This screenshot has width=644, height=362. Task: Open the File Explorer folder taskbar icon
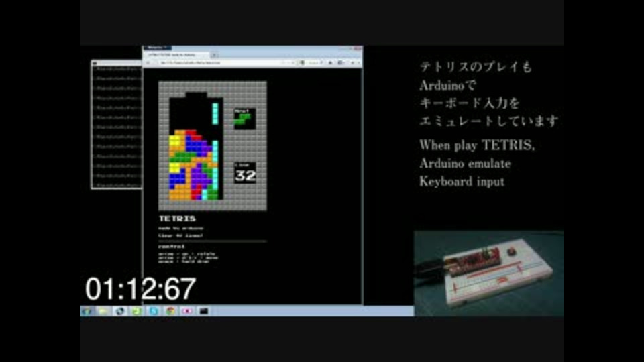pos(103,311)
